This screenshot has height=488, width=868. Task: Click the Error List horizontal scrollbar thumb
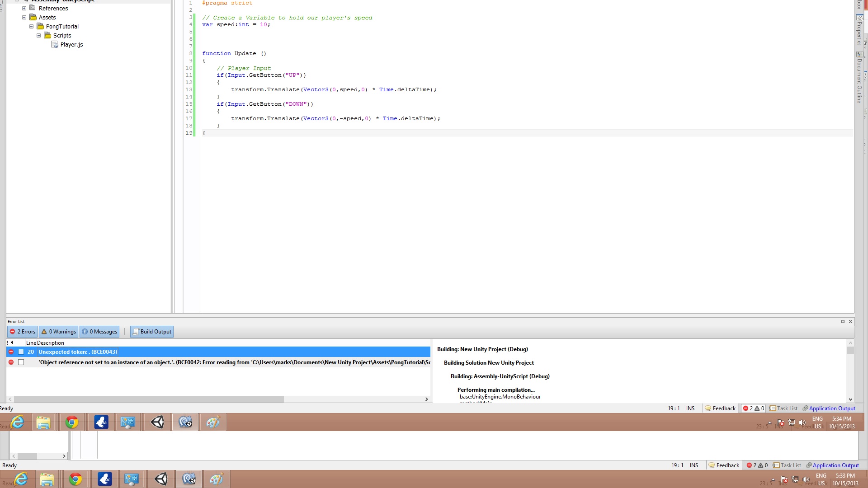tap(149, 399)
